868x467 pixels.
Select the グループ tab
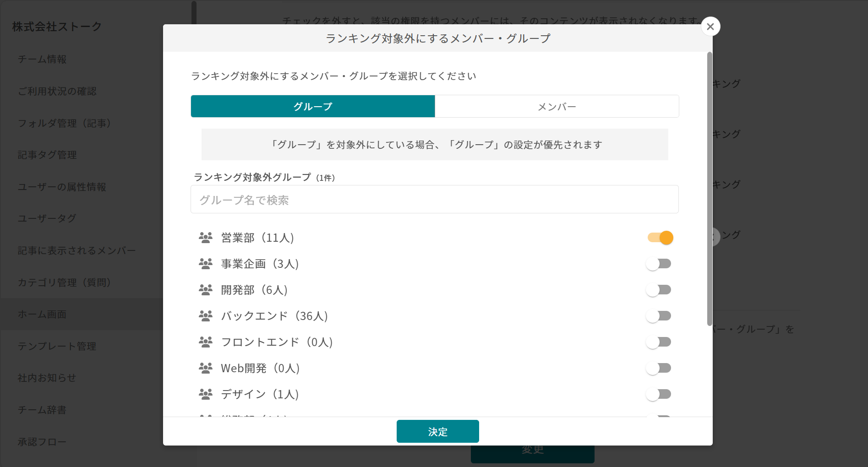coord(313,107)
